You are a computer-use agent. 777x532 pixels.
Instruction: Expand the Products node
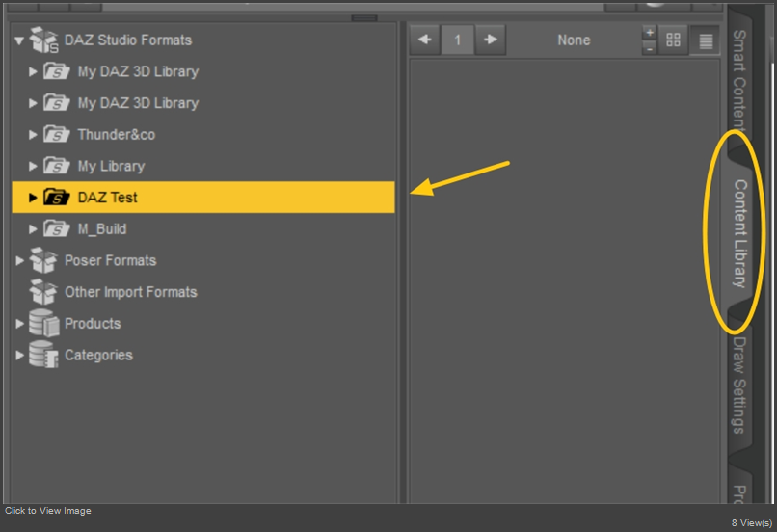pyautogui.click(x=19, y=324)
